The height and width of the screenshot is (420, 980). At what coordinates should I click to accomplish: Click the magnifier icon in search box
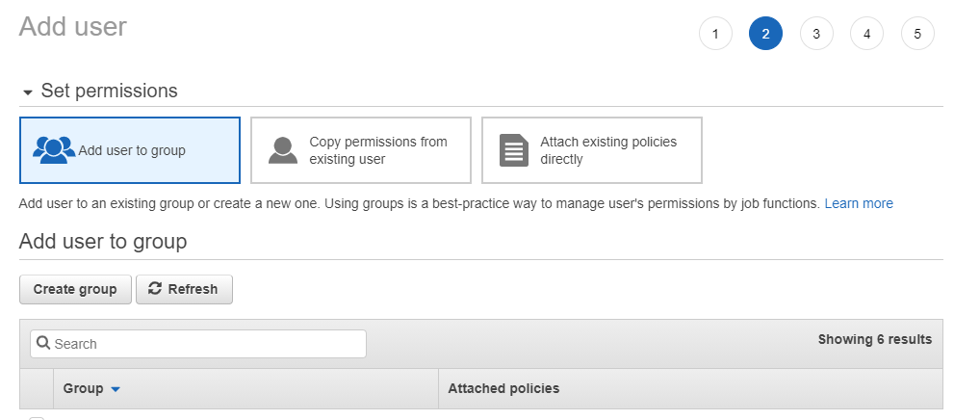(43, 343)
